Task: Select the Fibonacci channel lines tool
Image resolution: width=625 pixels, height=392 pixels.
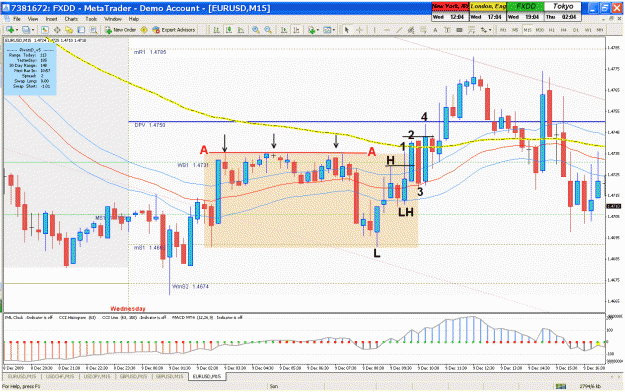Action: 471,30
